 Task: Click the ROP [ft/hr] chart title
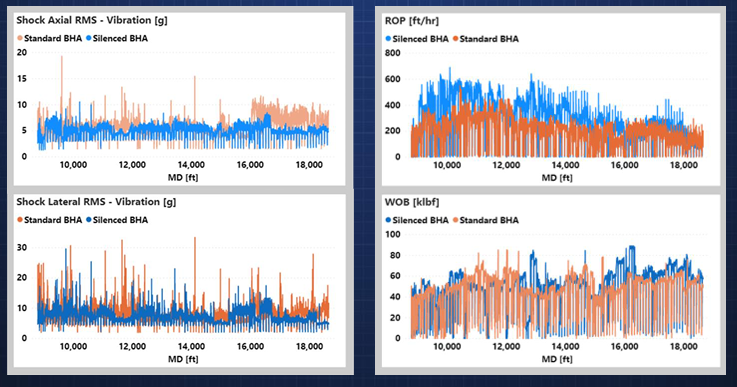pos(412,21)
